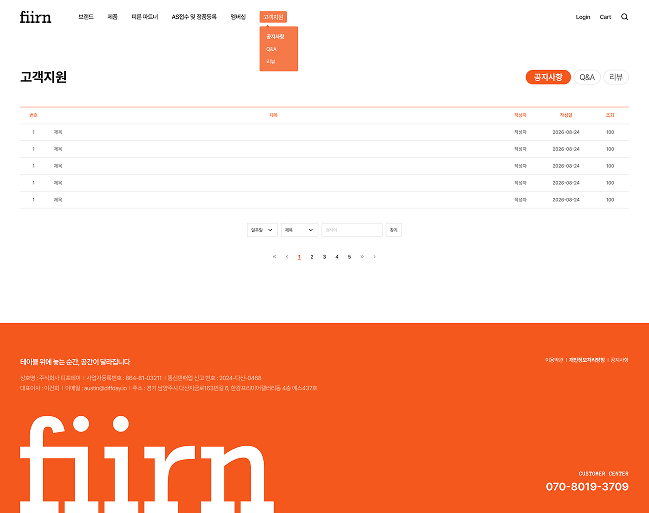
Task: Open the 멤버십 menu item
Action: (238, 17)
